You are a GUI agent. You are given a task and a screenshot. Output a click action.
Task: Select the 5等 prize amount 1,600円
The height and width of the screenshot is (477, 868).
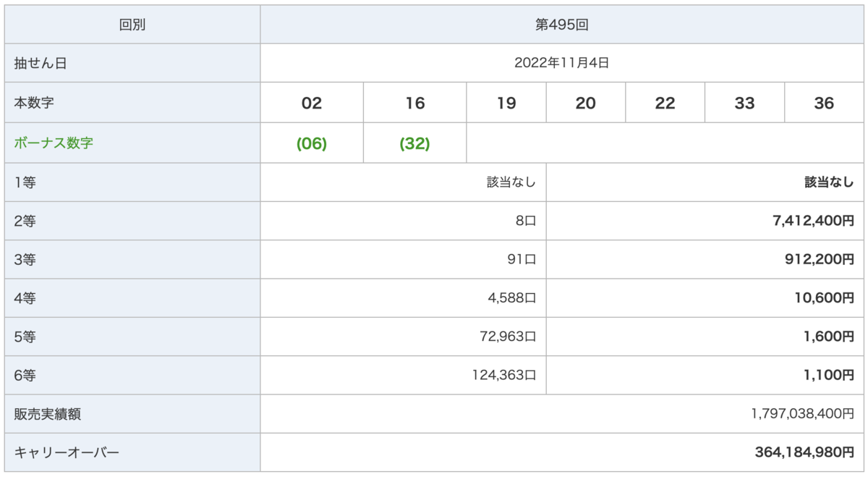827,336
